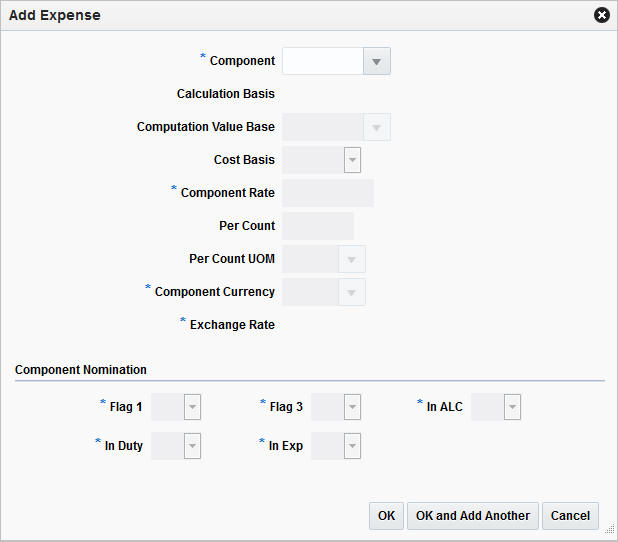
Task: Open the Cost Basis dropdown
Action: pos(351,160)
